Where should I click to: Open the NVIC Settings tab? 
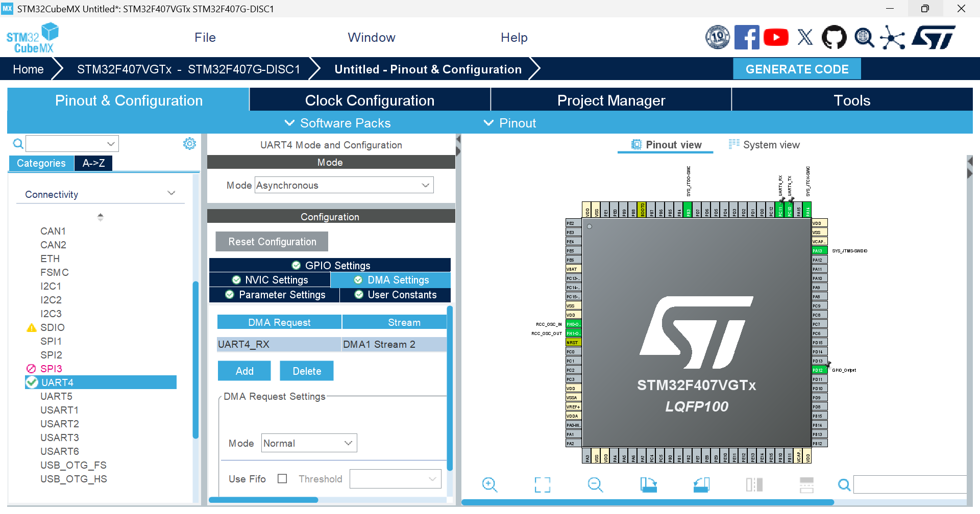click(x=269, y=280)
